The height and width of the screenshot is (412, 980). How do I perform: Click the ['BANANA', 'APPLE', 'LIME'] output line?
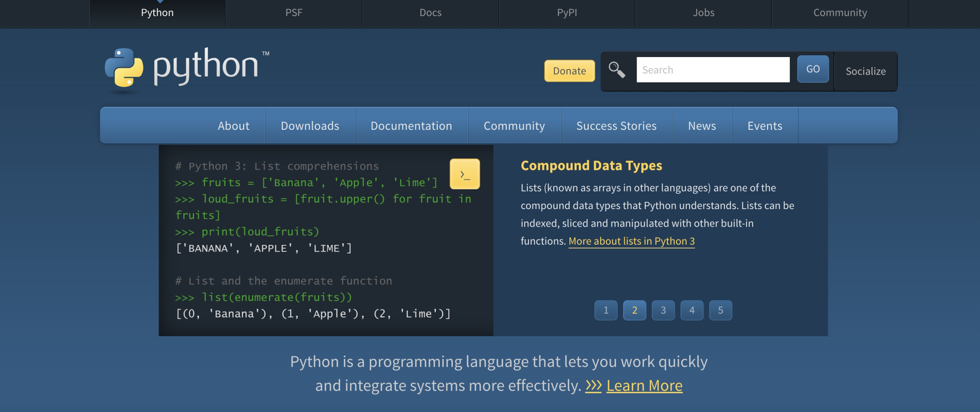[x=263, y=249]
